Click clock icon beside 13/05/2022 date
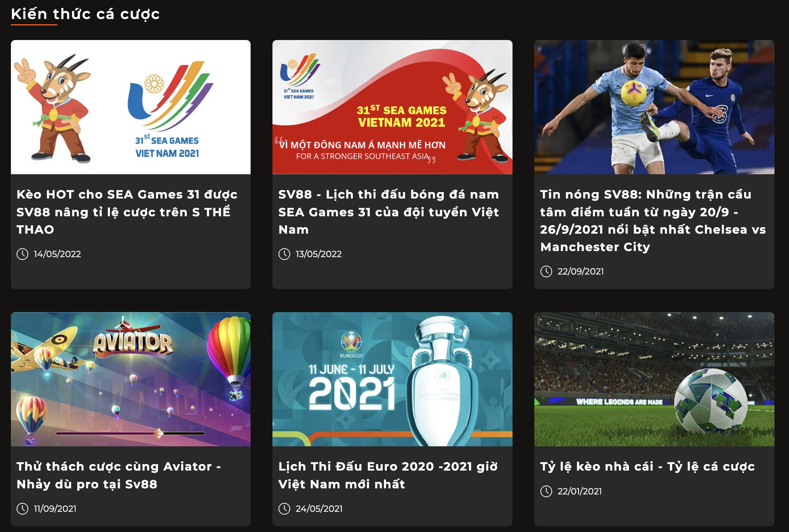The height and width of the screenshot is (532, 789). (x=284, y=254)
